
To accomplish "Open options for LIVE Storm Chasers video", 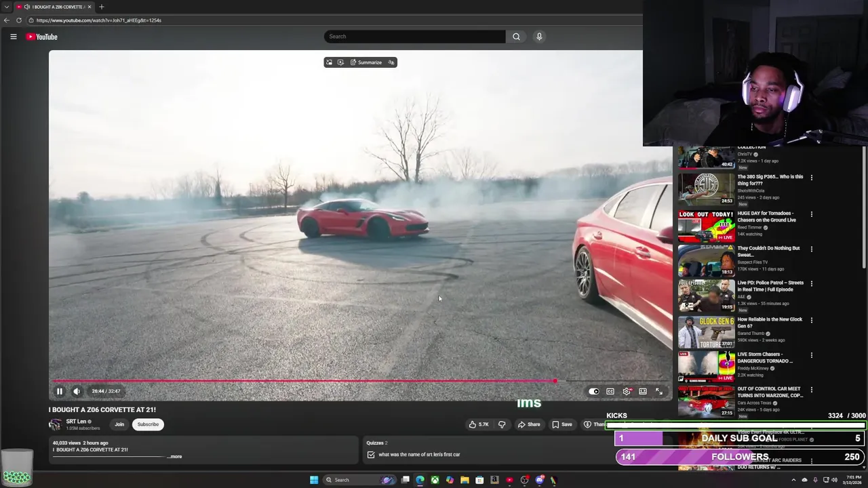I will click(811, 354).
